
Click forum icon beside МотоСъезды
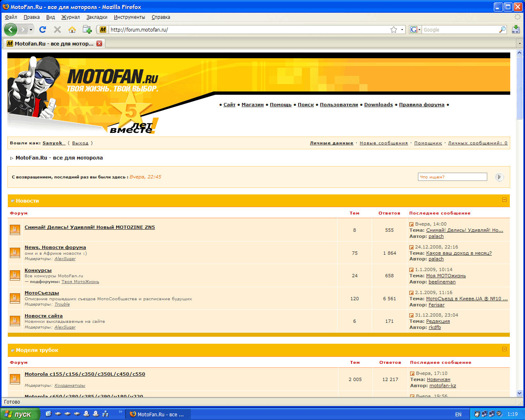15,298
